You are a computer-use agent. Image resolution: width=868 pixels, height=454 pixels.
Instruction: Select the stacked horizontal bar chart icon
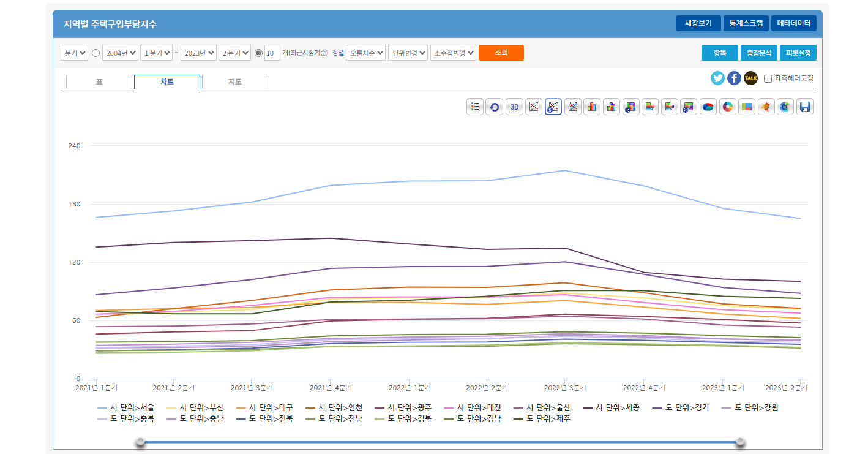pyautogui.click(x=670, y=107)
